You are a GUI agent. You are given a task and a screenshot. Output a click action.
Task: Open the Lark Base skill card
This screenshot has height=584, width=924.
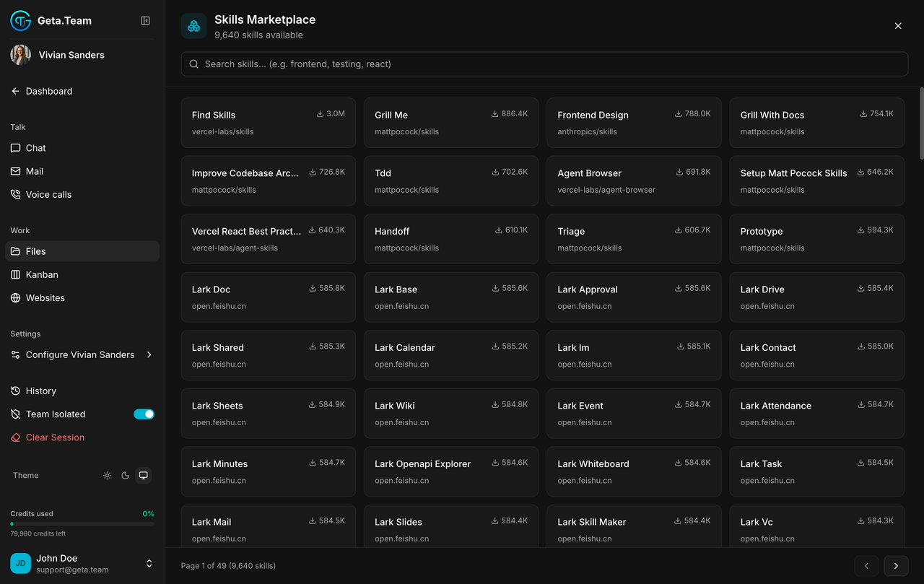click(x=451, y=297)
